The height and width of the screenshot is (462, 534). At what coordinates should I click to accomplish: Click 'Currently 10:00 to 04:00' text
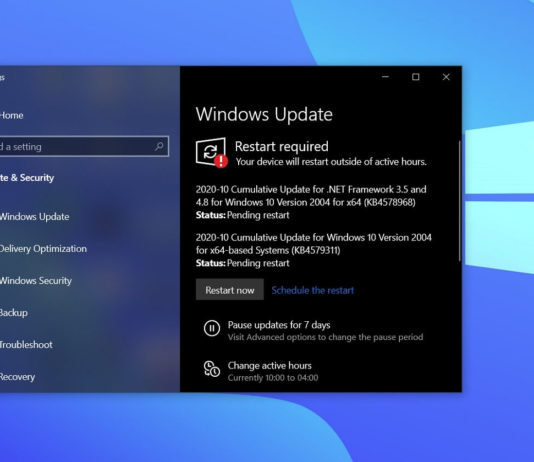(x=273, y=378)
